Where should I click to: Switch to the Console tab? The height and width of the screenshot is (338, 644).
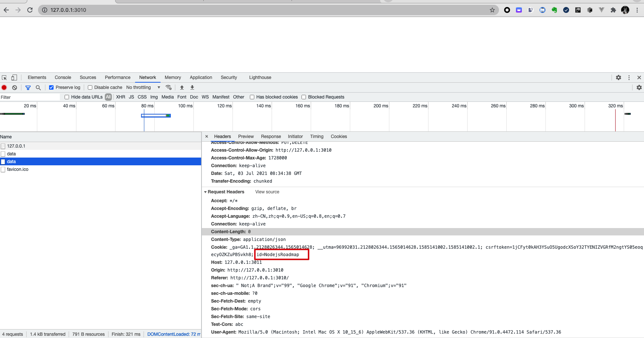click(63, 77)
